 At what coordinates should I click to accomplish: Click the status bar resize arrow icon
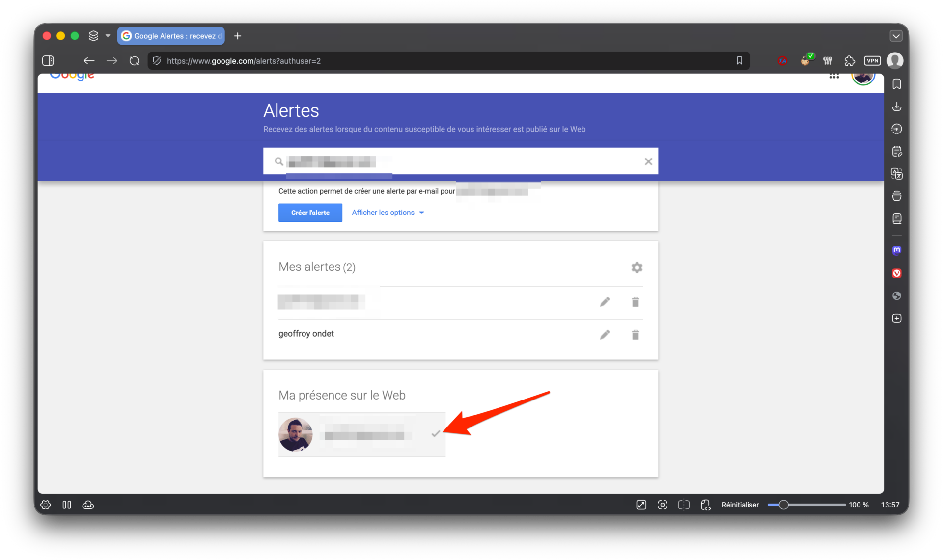pos(641,505)
